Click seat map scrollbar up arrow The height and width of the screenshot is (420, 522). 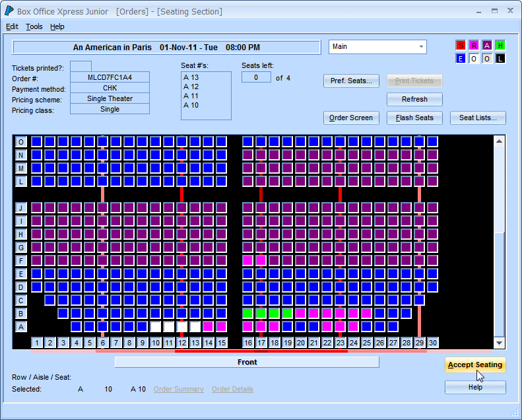tap(499, 141)
